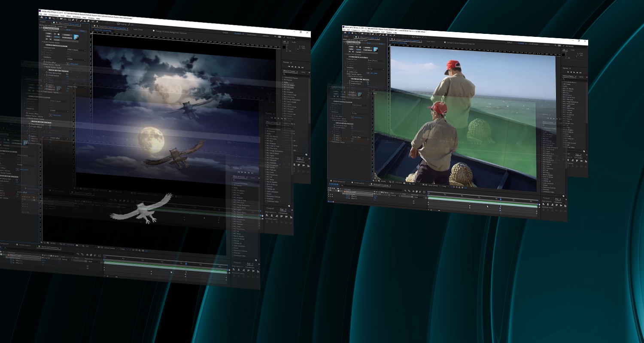The height and width of the screenshot is (343, 644).
Task: Click the timeline timecode in the boat-footage window
Action: tap(334, 184)
